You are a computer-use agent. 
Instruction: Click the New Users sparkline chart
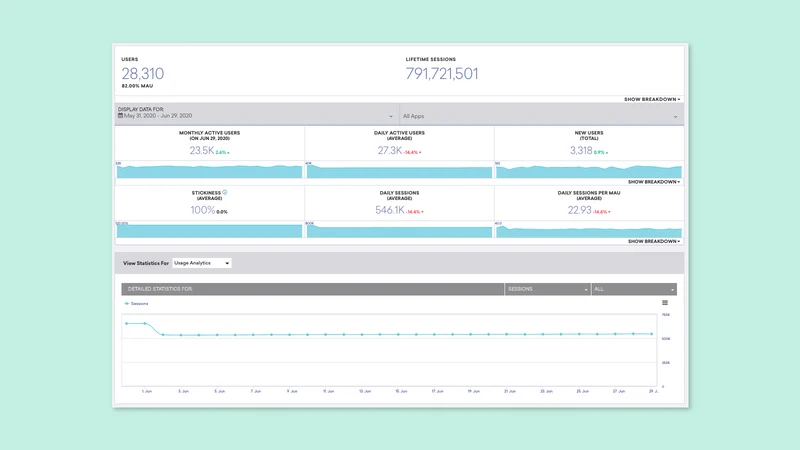pyautogui.click(x=589, y=170)
